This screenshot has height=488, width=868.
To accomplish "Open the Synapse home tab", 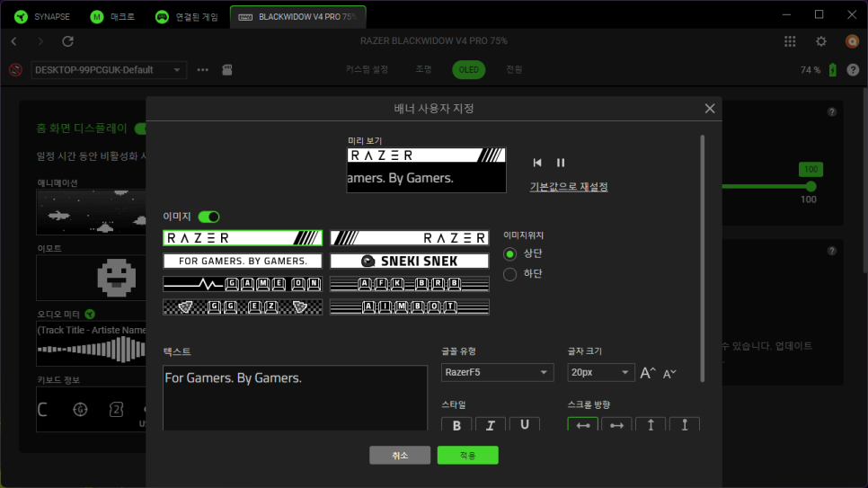I will click(41, 16).
